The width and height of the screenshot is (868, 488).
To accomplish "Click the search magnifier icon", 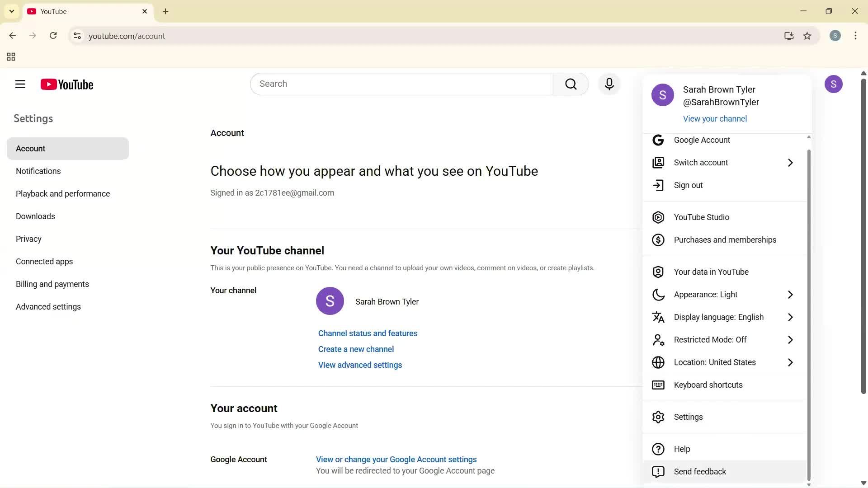I will pos(571,84).
